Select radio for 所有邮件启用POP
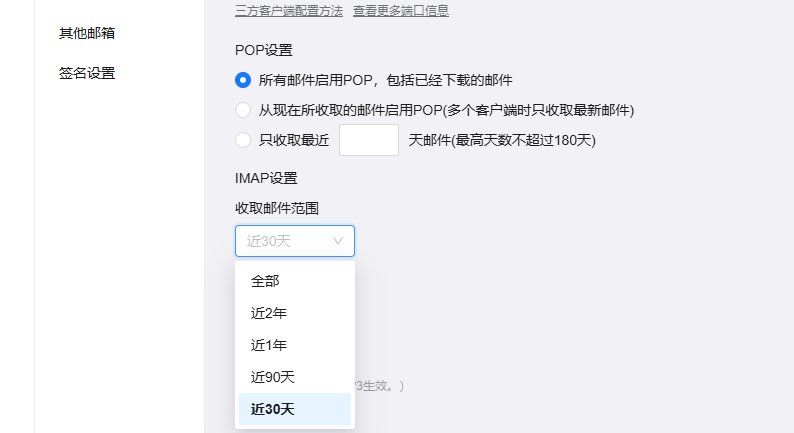794x433 pixels. point(243,80)
